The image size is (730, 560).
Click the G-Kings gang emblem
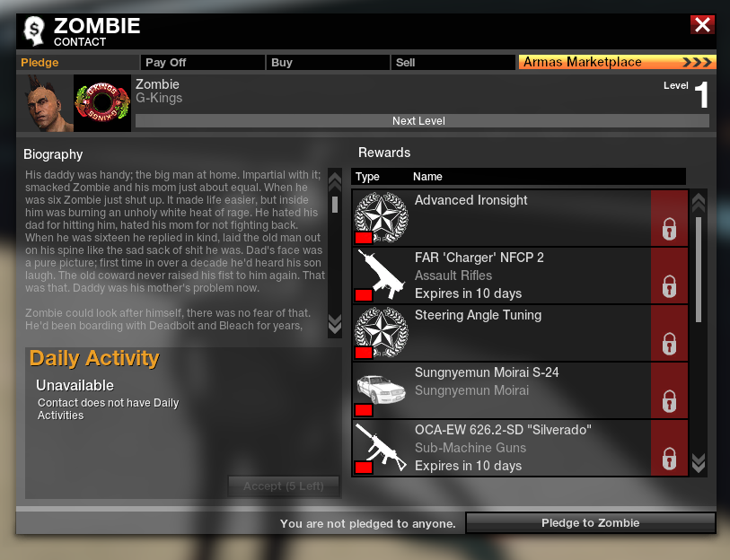[x=102, y=103]
